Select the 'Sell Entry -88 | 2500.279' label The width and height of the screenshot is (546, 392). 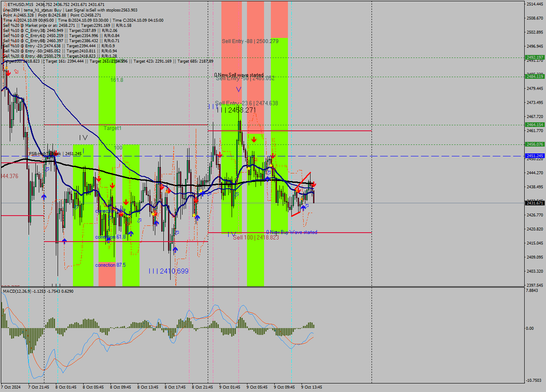pos(250,41)
